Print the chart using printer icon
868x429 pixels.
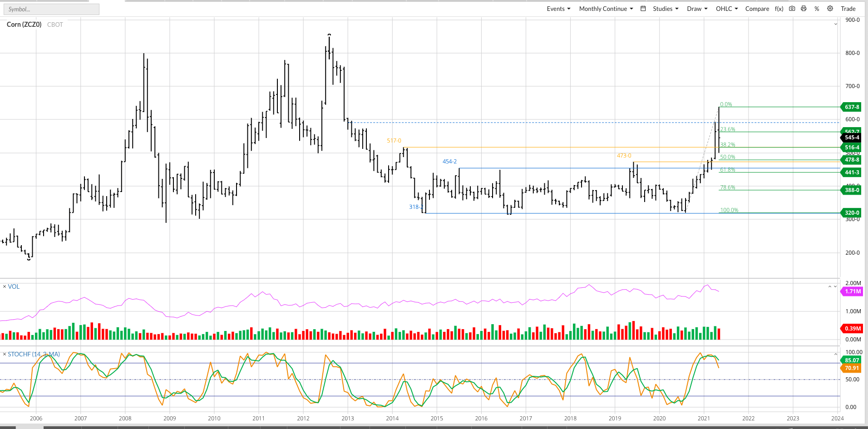(x=804, y=9)
